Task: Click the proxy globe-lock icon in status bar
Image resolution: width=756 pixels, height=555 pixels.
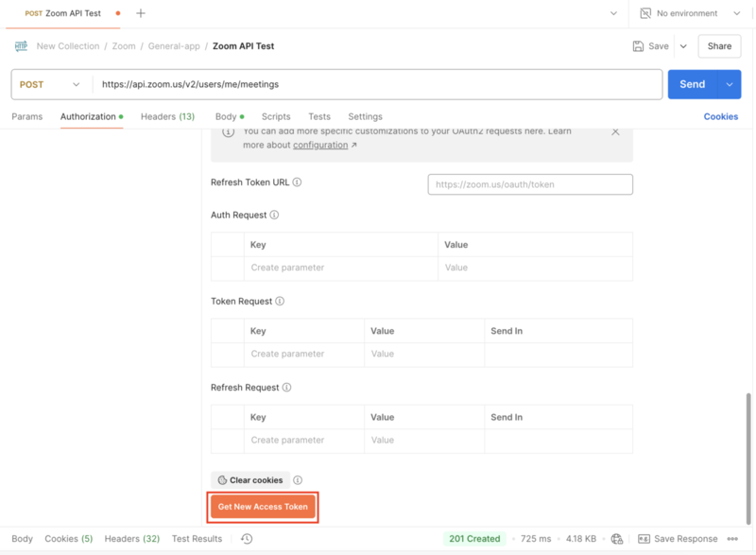Action: [x=617, y=538]
